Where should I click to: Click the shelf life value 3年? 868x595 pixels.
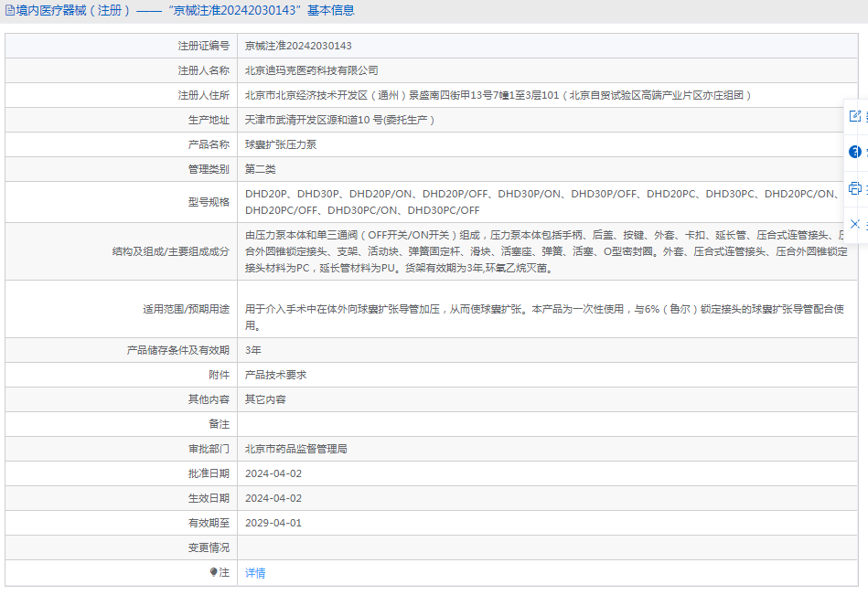[x=253, y=350]
